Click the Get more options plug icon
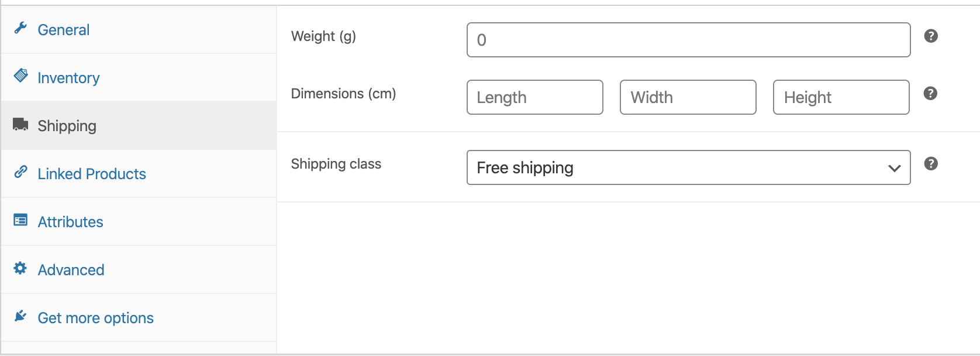 pos(20,316)
